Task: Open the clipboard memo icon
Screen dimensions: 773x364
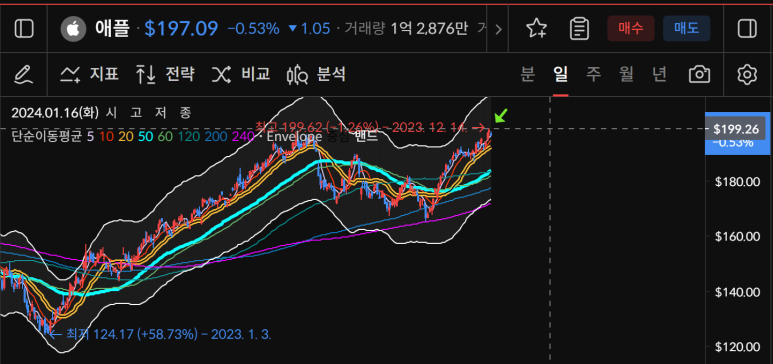Action: (x=579, y=29)
